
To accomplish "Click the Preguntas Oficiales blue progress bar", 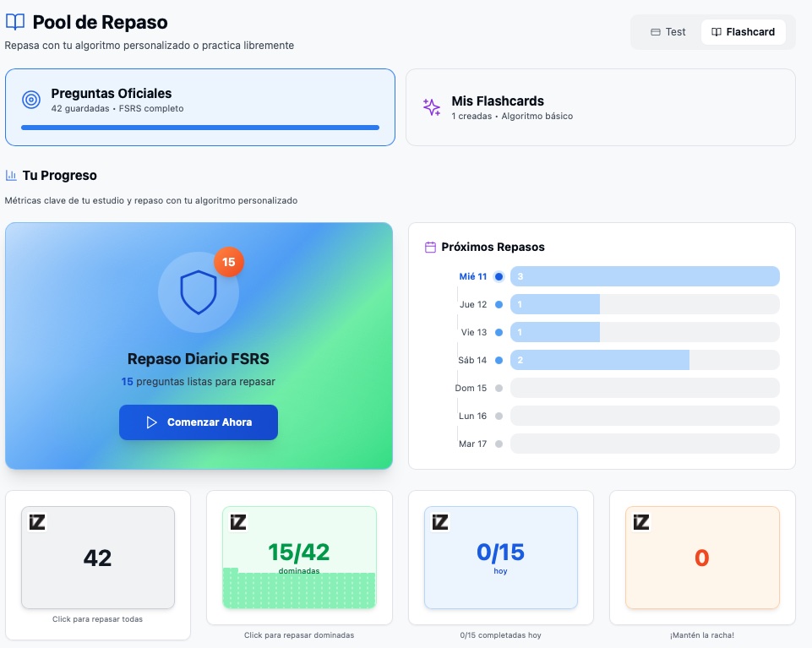I will pyautogui.click(x=199, y=128).
